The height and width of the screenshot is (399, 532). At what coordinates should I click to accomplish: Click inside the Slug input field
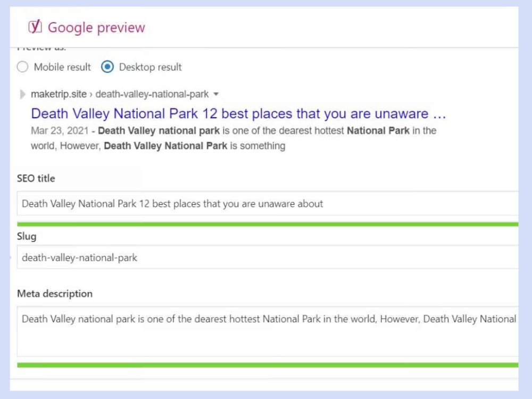click(x=268, y=257)
